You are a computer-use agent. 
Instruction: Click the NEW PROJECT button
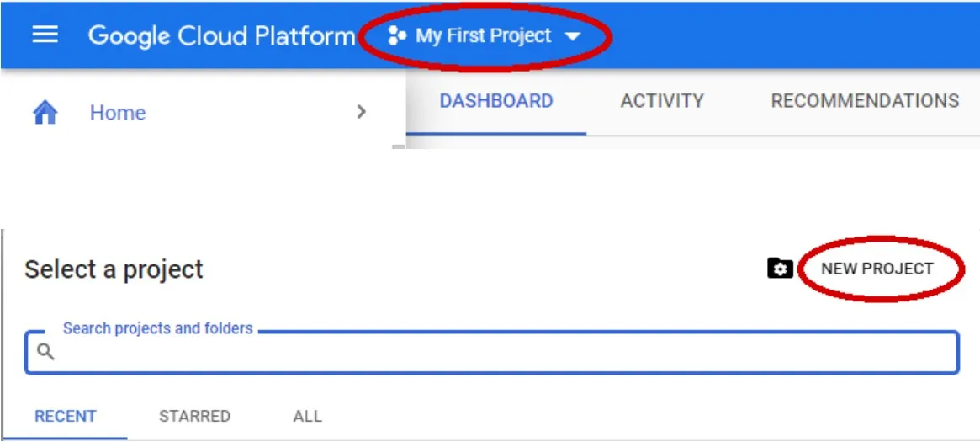tap(877, 269)
